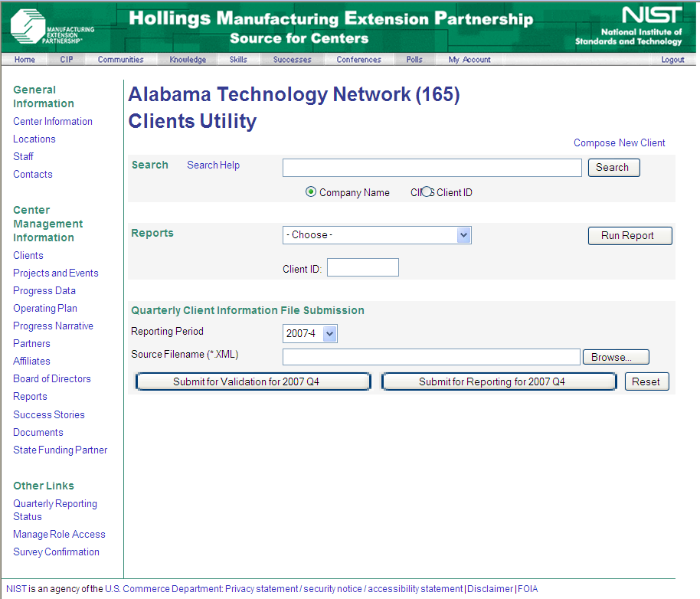The width and height of the screenshot is (700, 599).
Task: Open the Success Stories link
Action: click(49, 414)
